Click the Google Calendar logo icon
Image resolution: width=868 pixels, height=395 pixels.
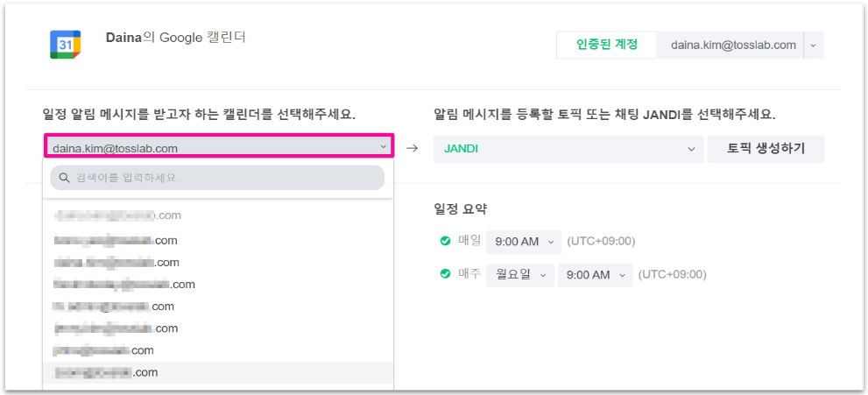pyautogui.click(x=66, y=44)
